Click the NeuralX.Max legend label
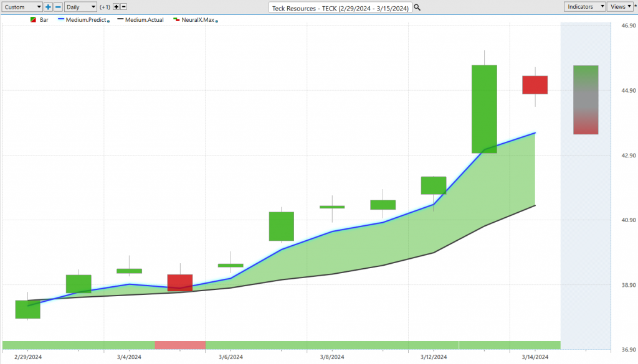The image size is (638, 364). [x=198, y=19]
